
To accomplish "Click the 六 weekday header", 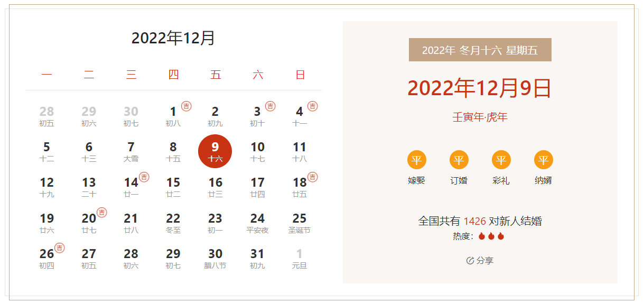I will 258,75.
